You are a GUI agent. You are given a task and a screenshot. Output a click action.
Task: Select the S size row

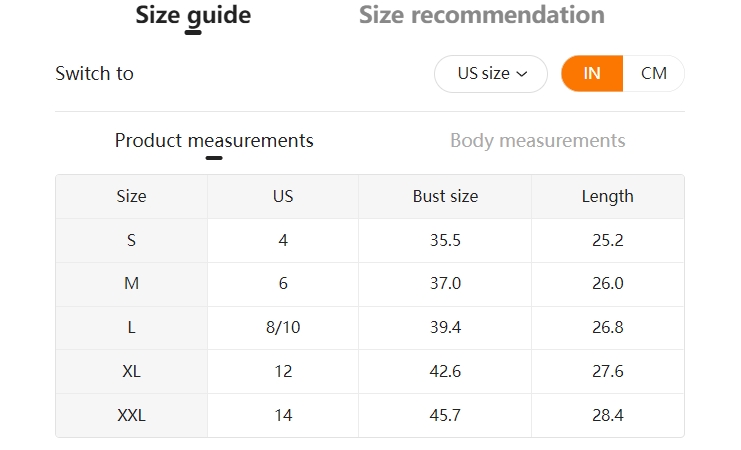[x=370, y=241]
